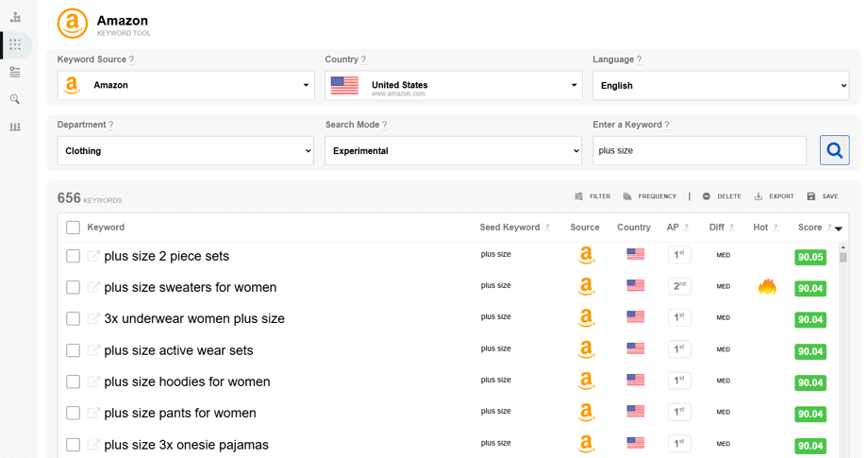
Task: Click keyword text 3x underwear women plus size
Action: tap(194, 318)
